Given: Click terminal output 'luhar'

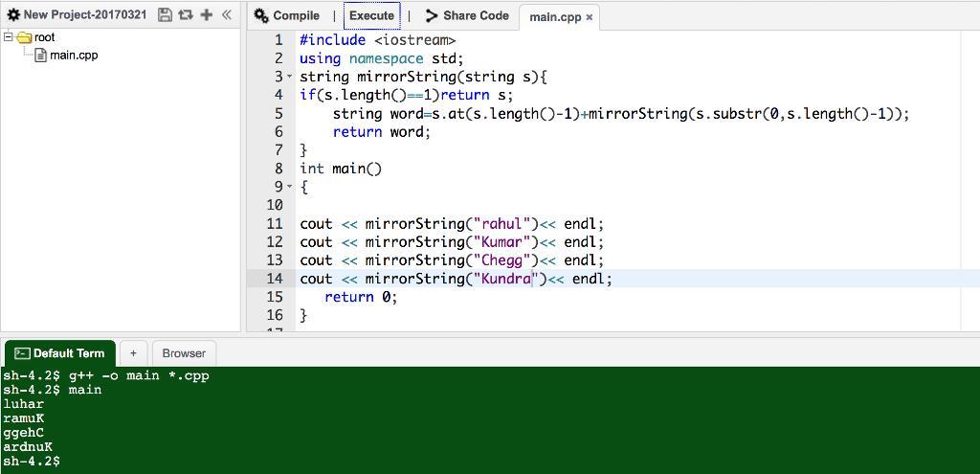Looking at the screenshot, I should click(x=23, y=404).
